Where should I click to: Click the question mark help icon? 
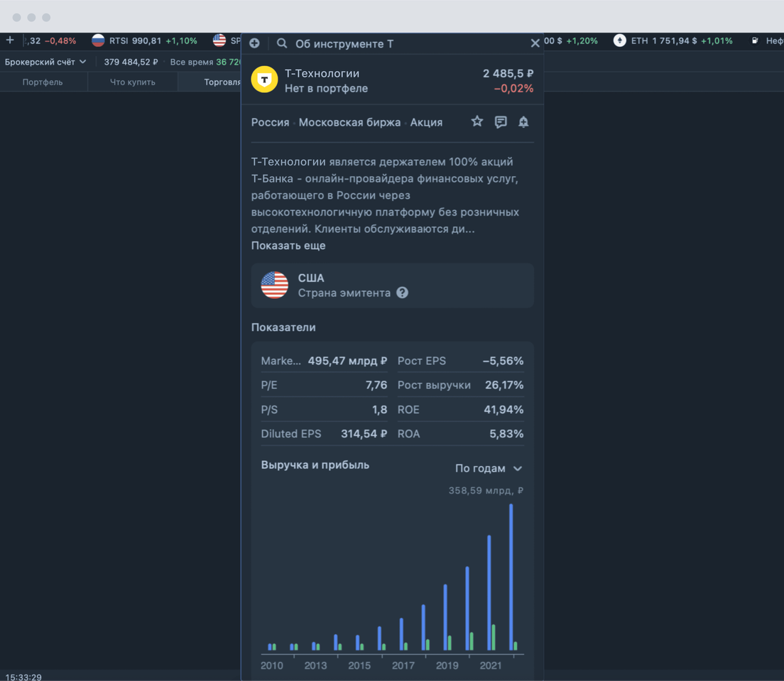click(x=403, y=293)
